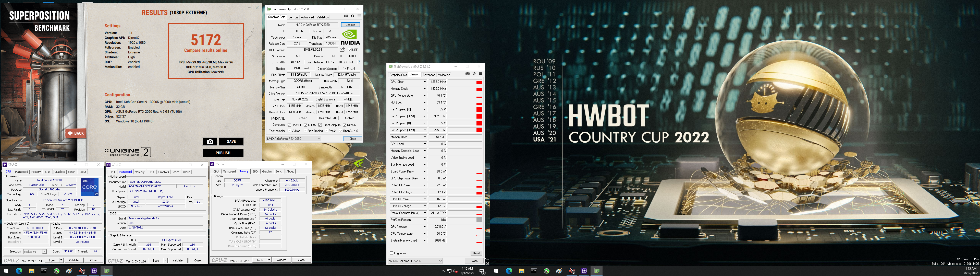The height and width of the screenshot is (276, 980).
Task: Open Hot Spot sensor dropdown
Action: [425, 102]
